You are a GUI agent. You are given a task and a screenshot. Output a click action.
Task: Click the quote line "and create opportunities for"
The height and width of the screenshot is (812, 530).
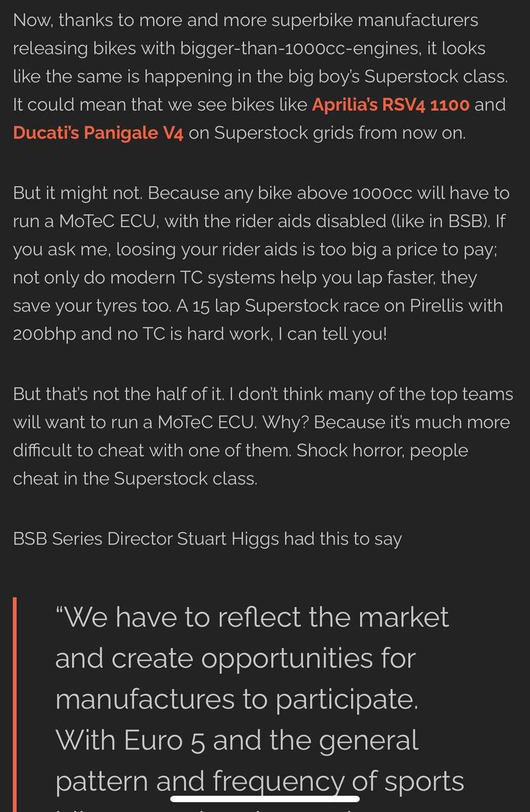coord(235,658)
